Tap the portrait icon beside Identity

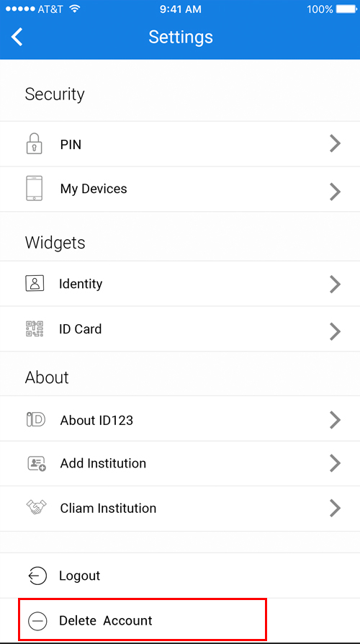pyautogui.click(x=35, y=283)
